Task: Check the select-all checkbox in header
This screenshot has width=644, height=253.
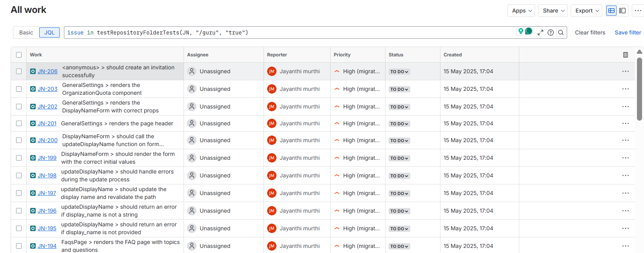Action: click(x=19, y=55)
